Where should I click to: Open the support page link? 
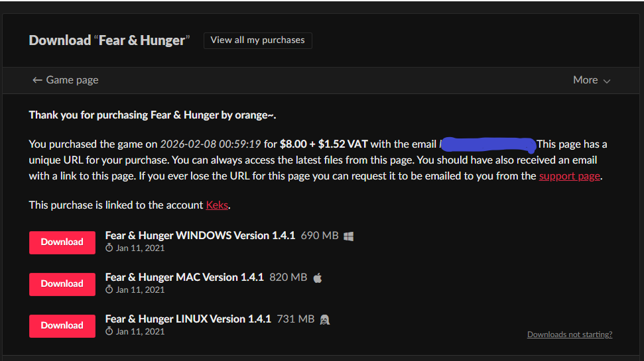[x=570, y=176]
